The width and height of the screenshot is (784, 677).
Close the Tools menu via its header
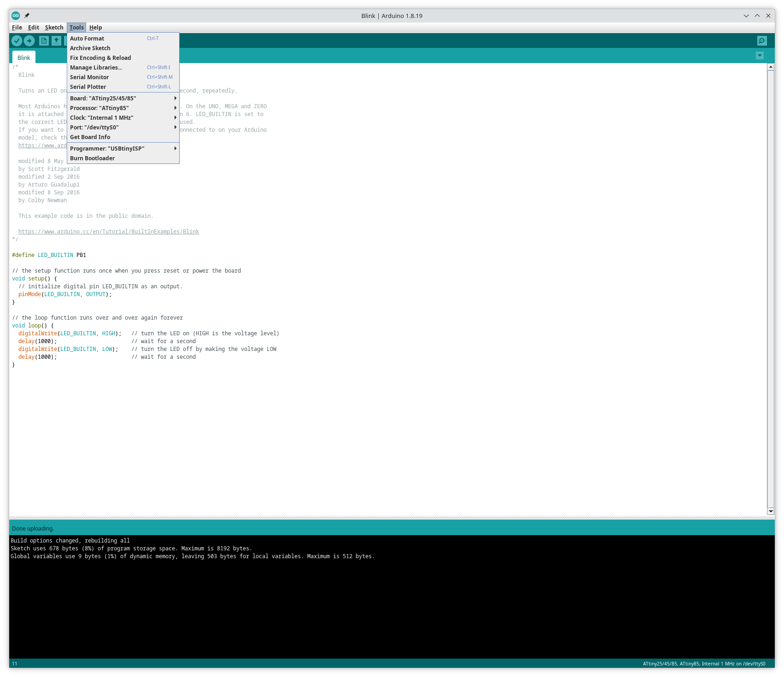pos(76,28)
